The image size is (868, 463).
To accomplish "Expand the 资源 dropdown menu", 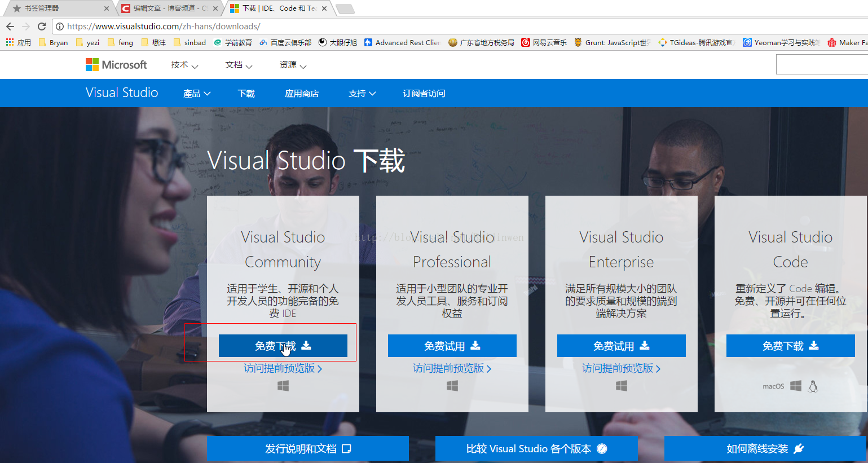I will [293, 65].
